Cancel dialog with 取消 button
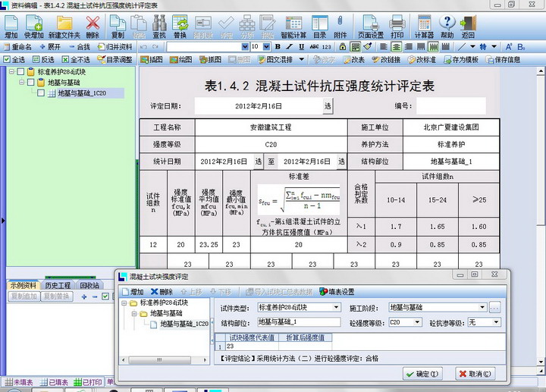Image resolution: width=546 pixels, height=392 pixels. click(x=475, y=374)
